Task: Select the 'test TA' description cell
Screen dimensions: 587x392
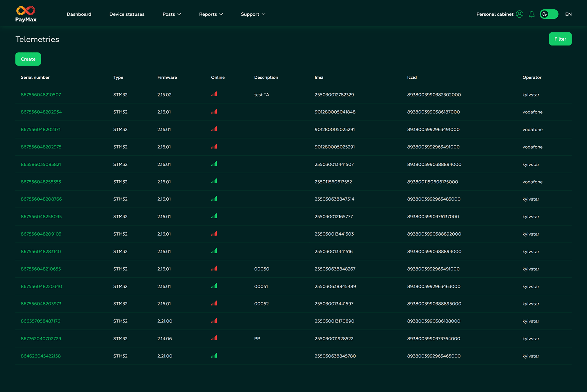Action: point(262,95)
